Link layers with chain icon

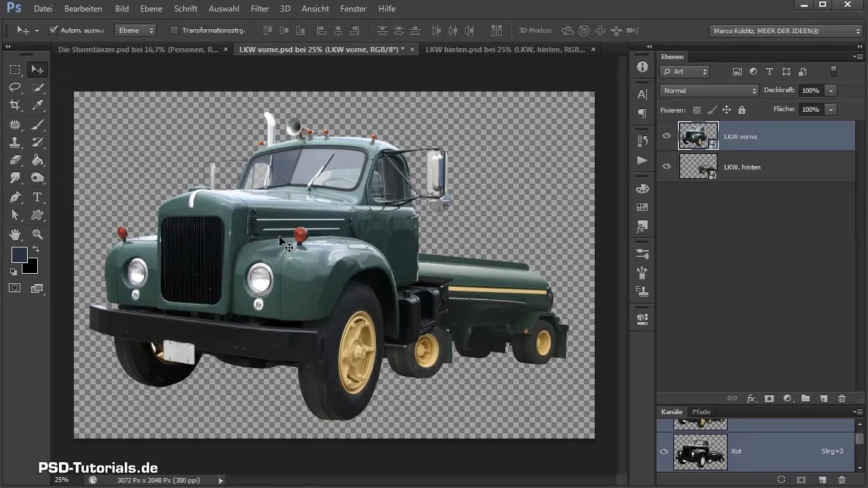[732, 399]
